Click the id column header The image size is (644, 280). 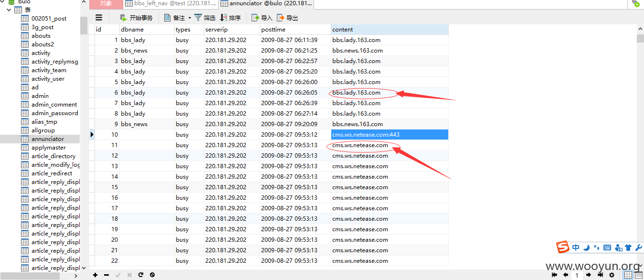pyautogui.click(x=107, y=29)
